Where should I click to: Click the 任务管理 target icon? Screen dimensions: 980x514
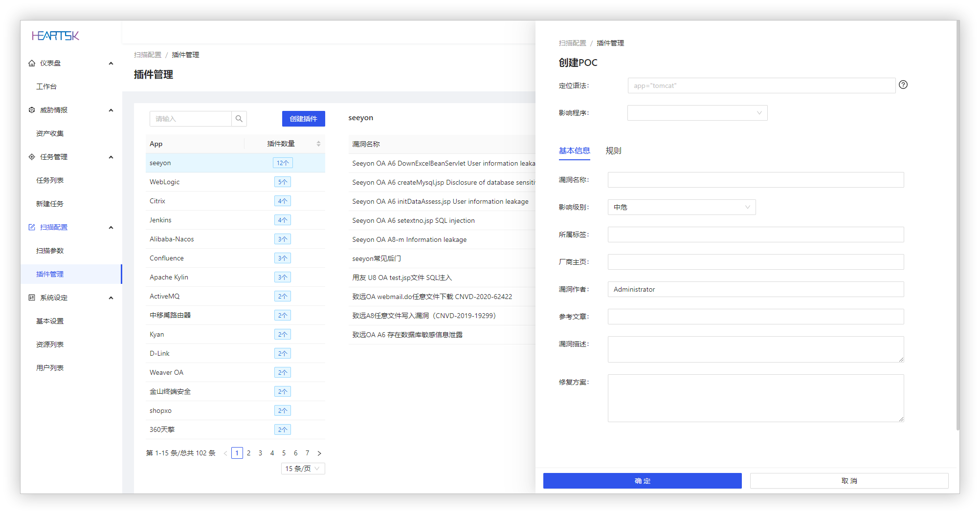(x=32, y=157)
